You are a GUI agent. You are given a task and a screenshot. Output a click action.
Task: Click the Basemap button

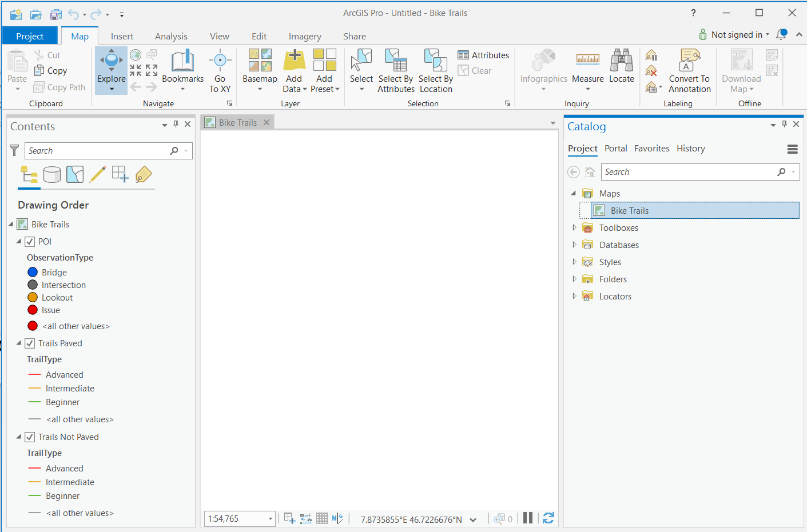click(x=260, y=71)
